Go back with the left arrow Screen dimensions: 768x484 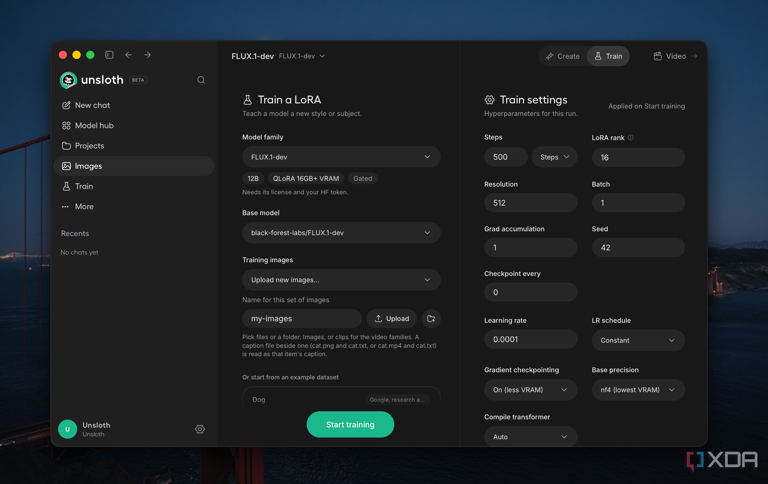128,55
